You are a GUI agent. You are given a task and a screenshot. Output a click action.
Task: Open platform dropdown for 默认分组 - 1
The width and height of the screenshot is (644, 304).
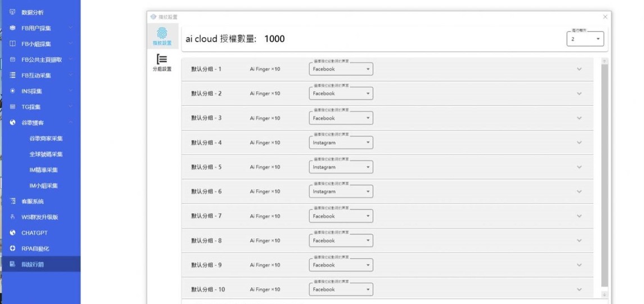tap(341, 69)
